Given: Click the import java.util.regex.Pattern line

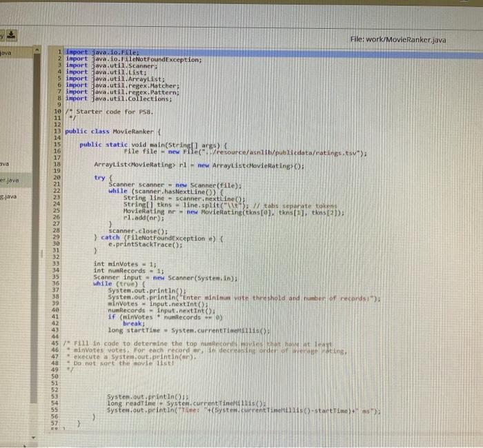Looking at the screenshot, I should tap(122, 92).
